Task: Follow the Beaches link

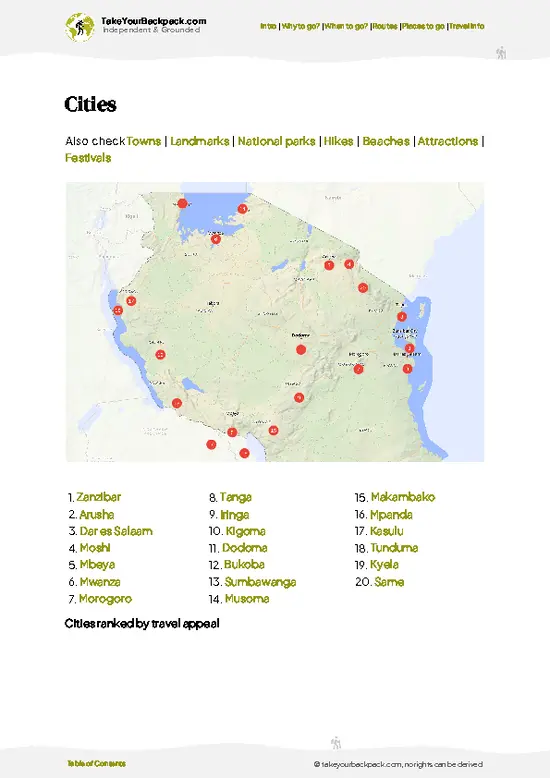Action: [386, 141]
